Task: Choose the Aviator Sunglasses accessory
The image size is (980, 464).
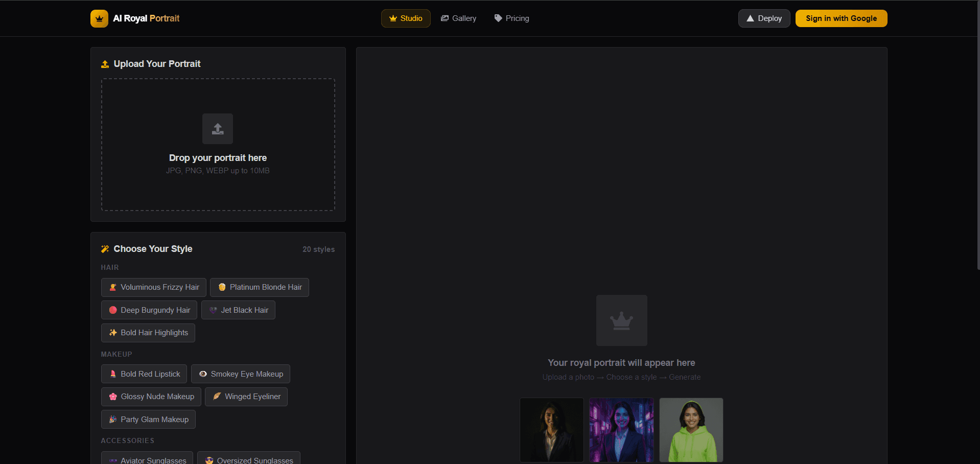Action: (147, 459)
